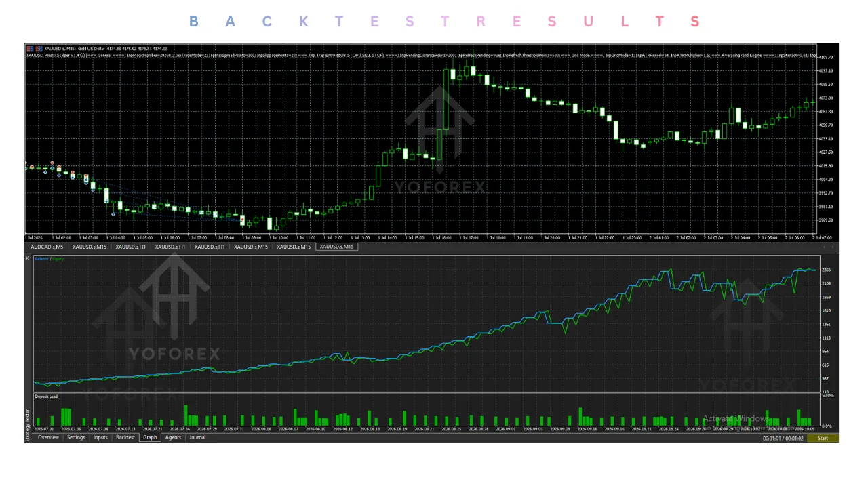Screen dimensions: 868x488
Task: Close the Strategy Tester panel with the X
Action: pos(28,258)
